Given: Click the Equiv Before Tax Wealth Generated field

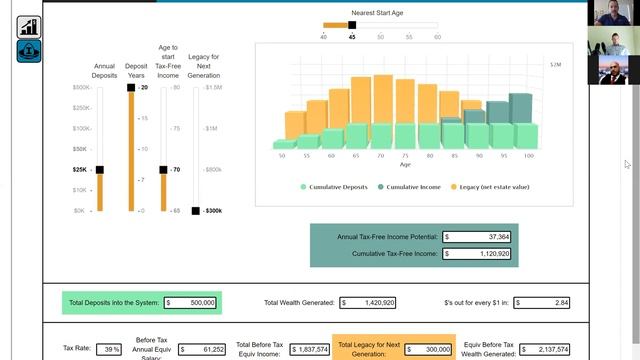Looking at the screenshot, I should click(x=544, y=349).
